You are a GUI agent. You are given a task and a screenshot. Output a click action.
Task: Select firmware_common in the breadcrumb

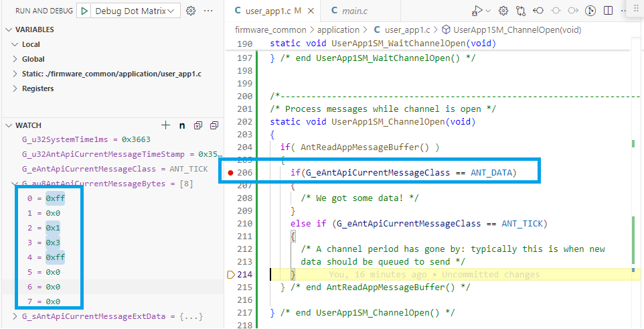(270, 29)
